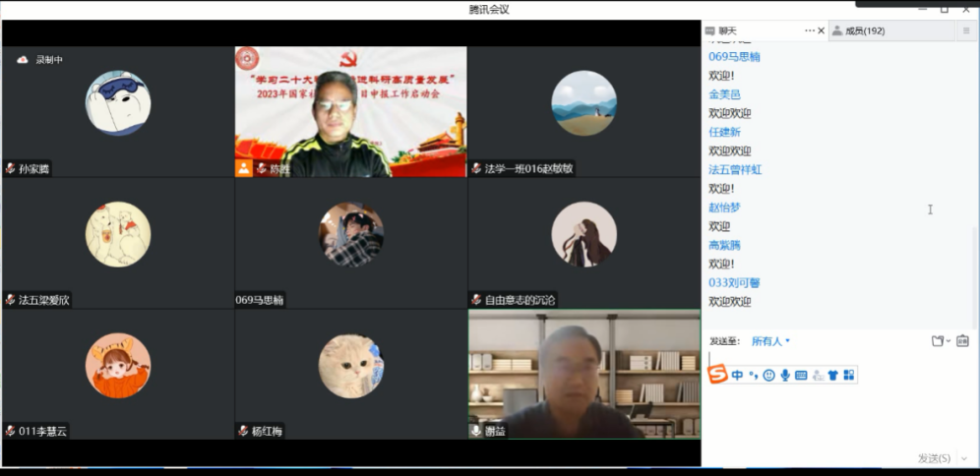Click the chat message input area

pyautogui.click(x=836, y=413)
